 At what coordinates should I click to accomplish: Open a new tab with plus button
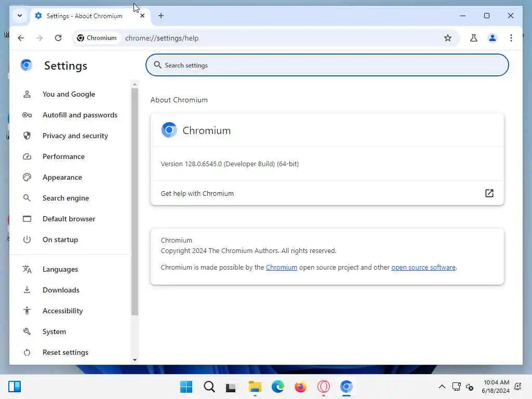tap(161, 16)
